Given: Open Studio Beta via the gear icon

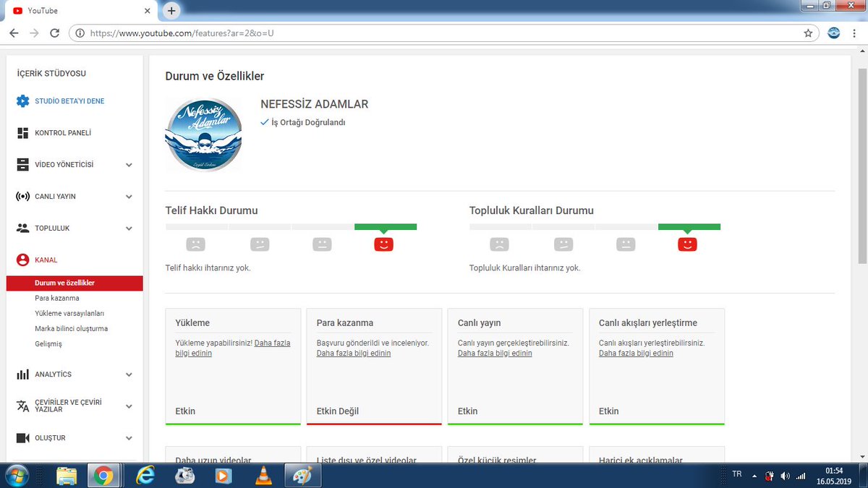Looking at the screenshot, I should pyautogui.click(x=22, y=101).
